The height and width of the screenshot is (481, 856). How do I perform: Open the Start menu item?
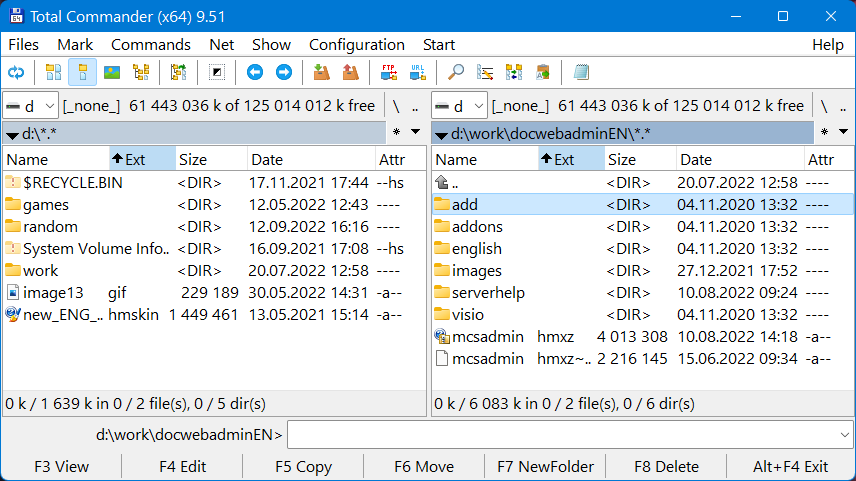click(439, 45)
